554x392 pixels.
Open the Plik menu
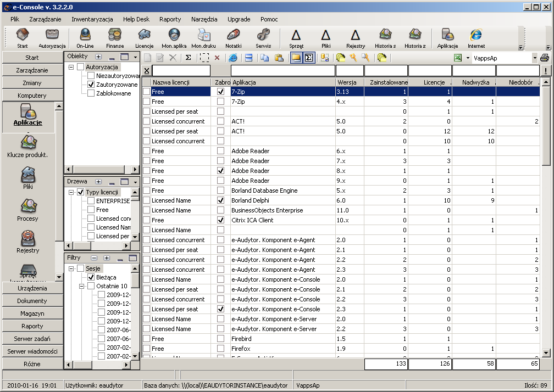coord(15,19)
